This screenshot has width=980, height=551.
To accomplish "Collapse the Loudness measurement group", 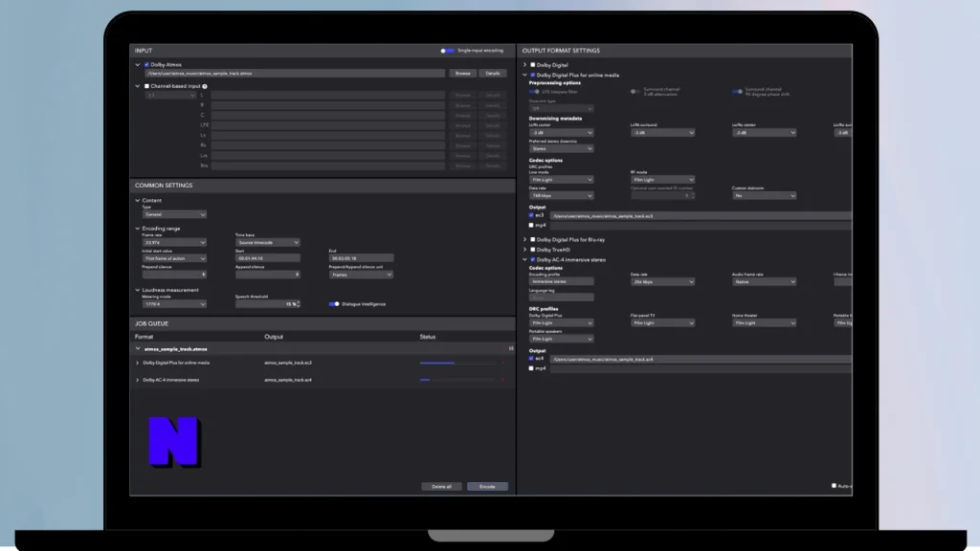I will coord(138,290).
